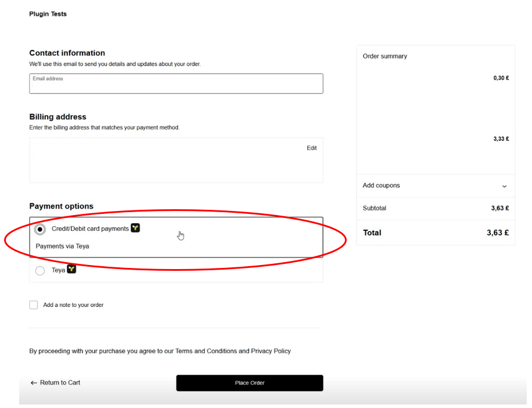Go back via the Return to Cart link

(60, 383)
